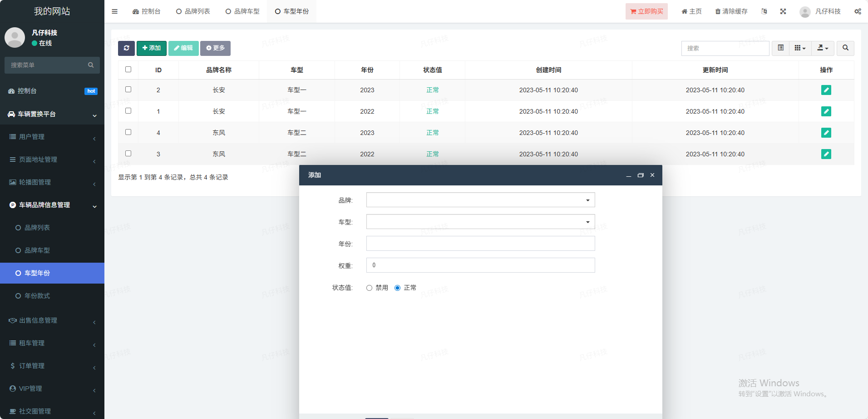868x419 pixels.
Task: Click the 立即购买 button
Action: [646, 11]
